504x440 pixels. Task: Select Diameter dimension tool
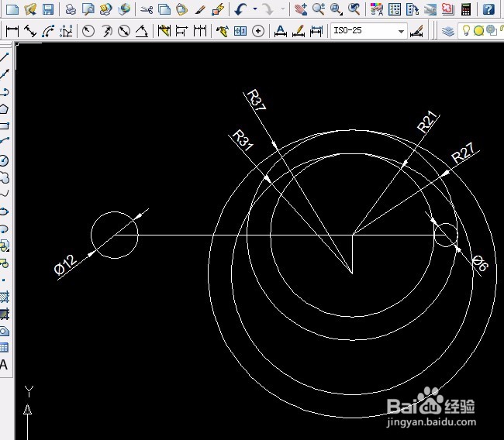124,31
